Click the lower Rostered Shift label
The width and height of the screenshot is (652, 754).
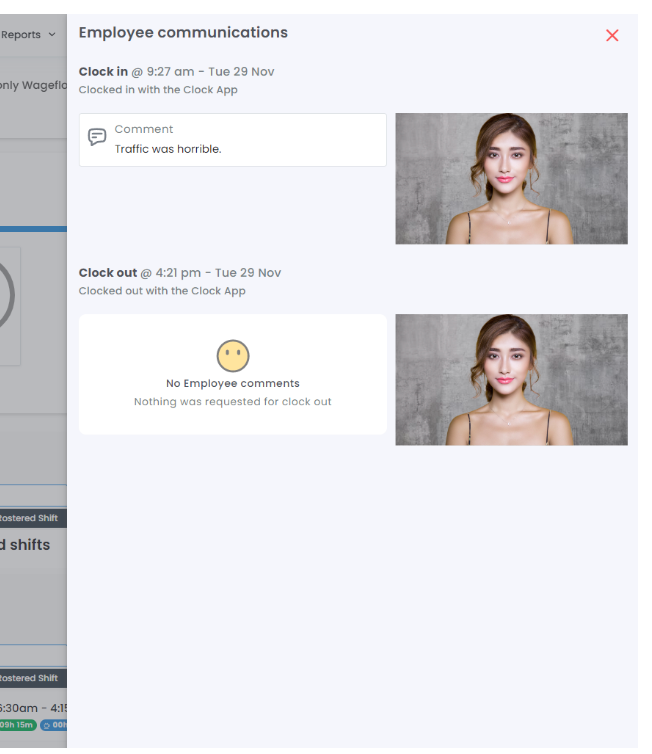point(30,678)
